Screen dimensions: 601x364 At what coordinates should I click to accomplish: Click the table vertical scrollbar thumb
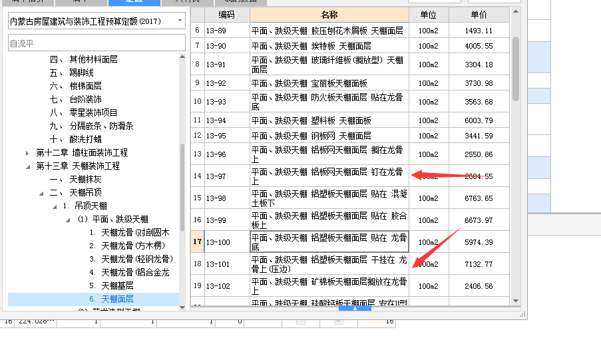[x=516, y=69]
